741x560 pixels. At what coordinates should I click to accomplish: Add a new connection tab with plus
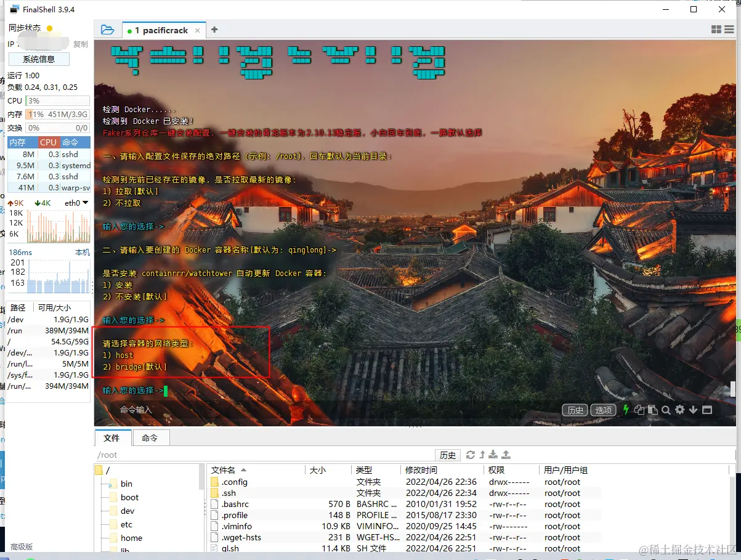(214, 30)
